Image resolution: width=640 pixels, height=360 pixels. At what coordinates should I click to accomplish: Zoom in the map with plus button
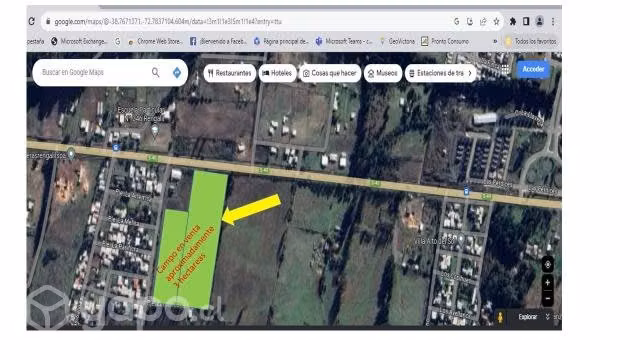click(548, 282)
